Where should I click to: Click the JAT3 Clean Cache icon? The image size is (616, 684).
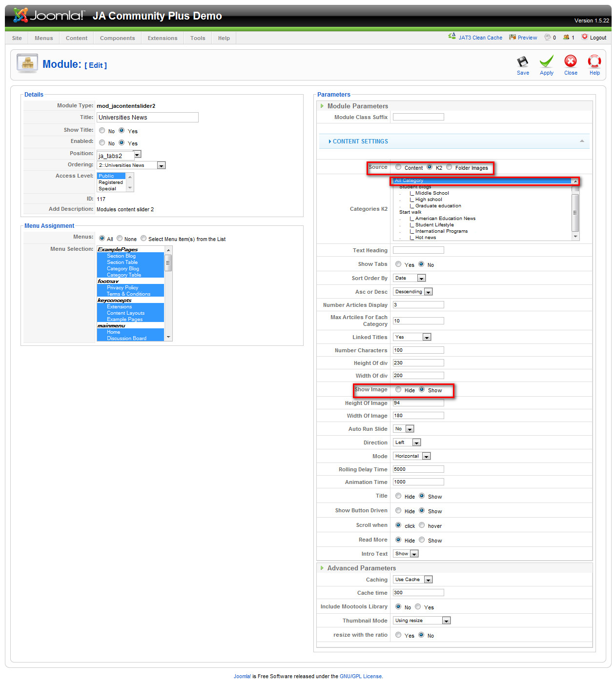point(452,37)
